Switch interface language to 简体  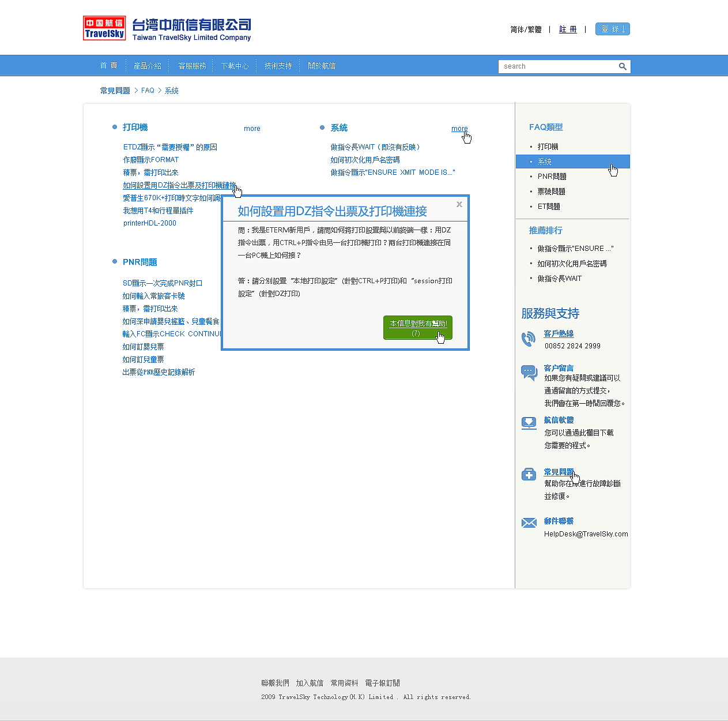pos(518,29)
